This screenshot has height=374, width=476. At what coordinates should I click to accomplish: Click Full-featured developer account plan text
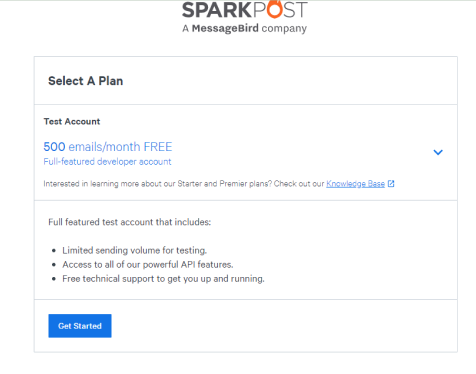pyautogui.click(x=107, y=162)
